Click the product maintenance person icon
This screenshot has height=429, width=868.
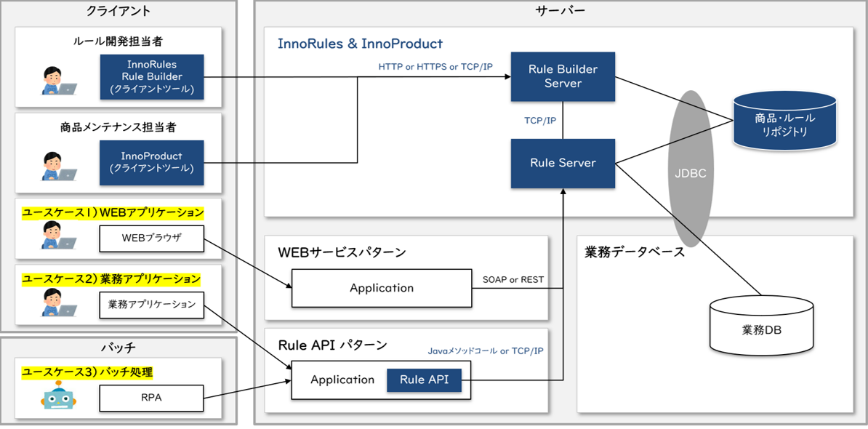(59, 166)
